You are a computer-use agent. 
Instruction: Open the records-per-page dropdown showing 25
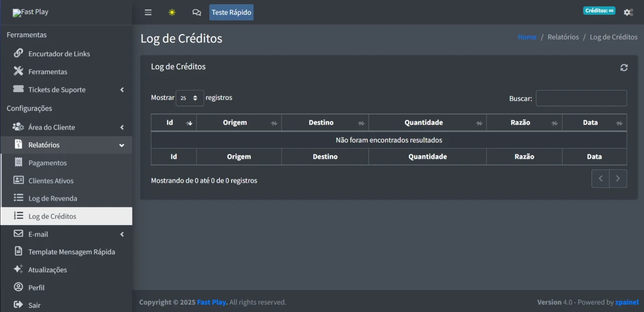pos(190,98)
